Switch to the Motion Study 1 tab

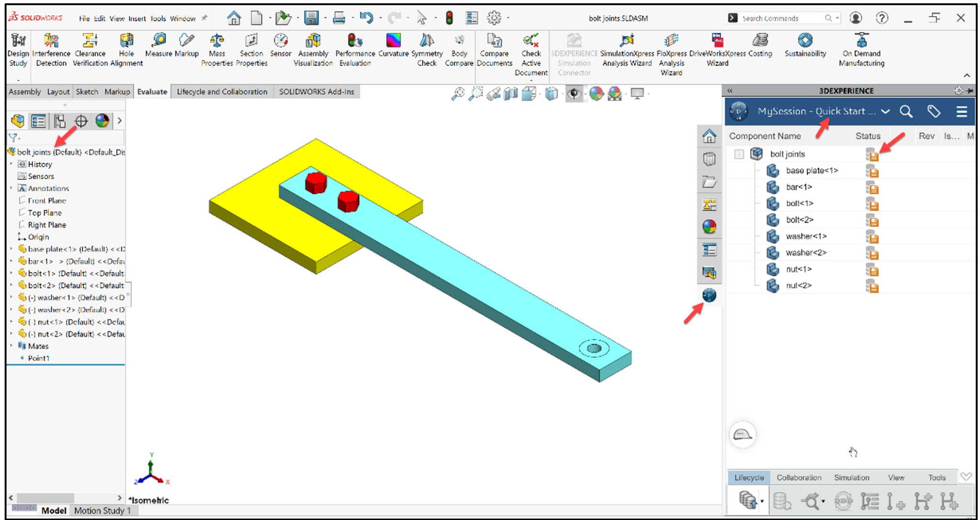pos(102,510)
